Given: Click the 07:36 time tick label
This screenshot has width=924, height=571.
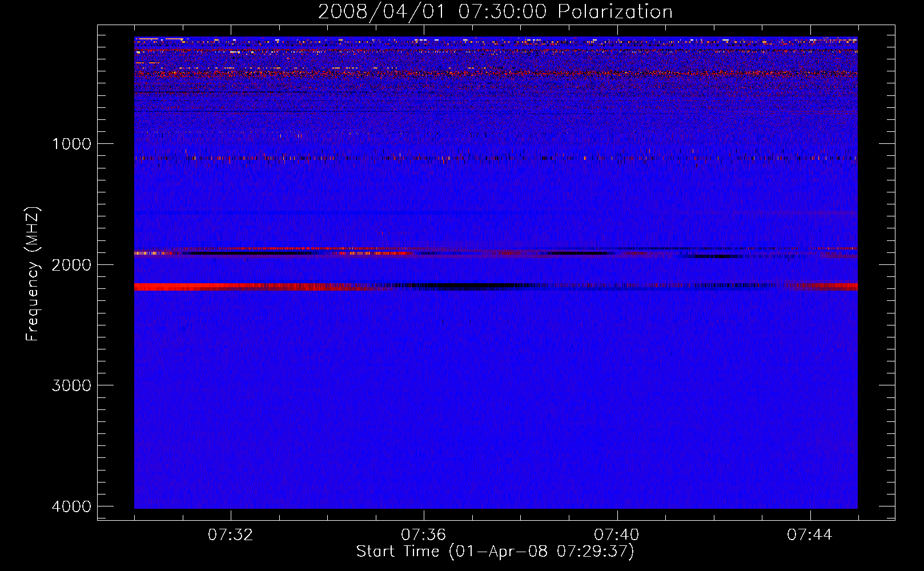Looking at the screenshot, I should point(424,535).
